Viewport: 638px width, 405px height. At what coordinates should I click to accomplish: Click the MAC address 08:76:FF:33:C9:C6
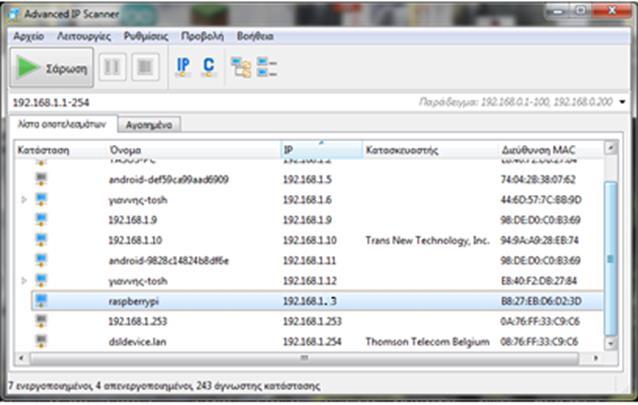(539, 342)
